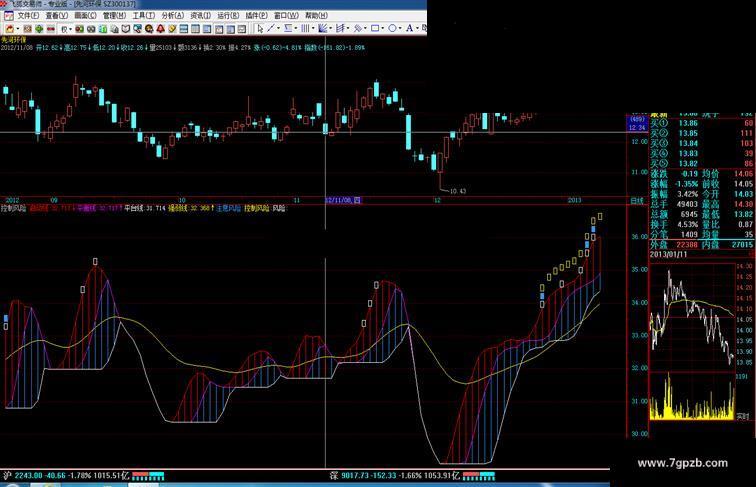This screenshot has width=756, height=487.
Task: Click the 平台线 indicator value label
Action: pos(145,208)
